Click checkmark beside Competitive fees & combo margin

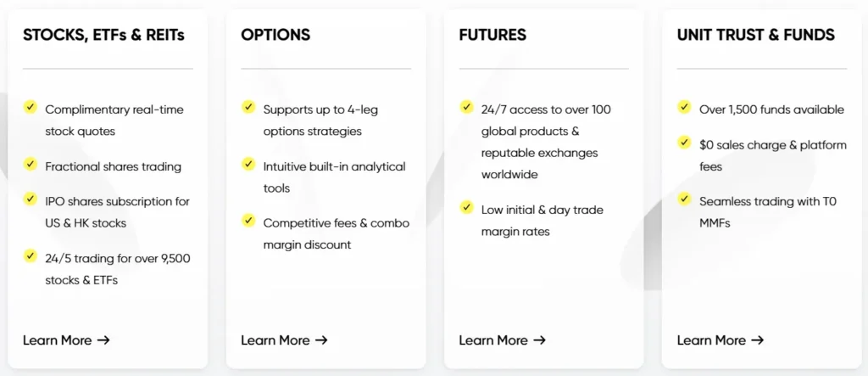point(248,222)
